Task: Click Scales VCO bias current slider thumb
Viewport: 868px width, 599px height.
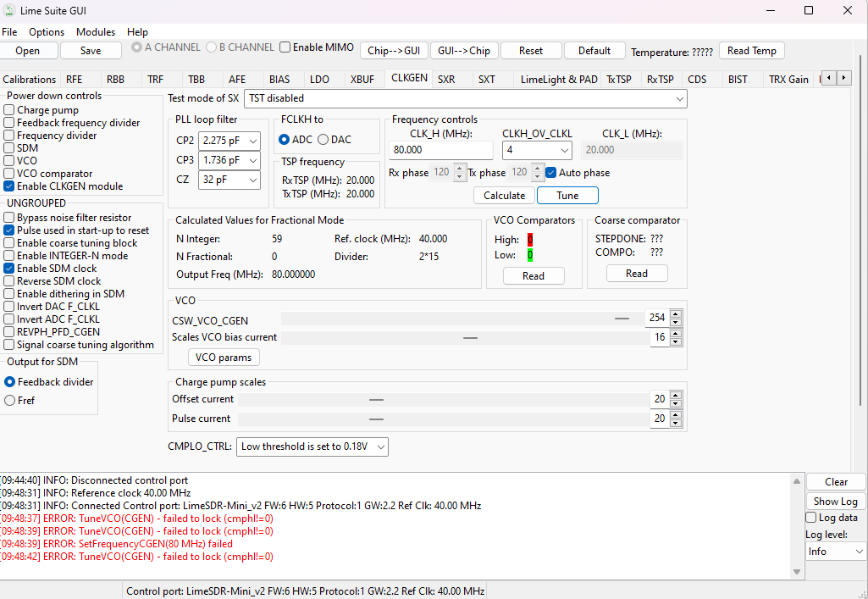Action: 471,338
